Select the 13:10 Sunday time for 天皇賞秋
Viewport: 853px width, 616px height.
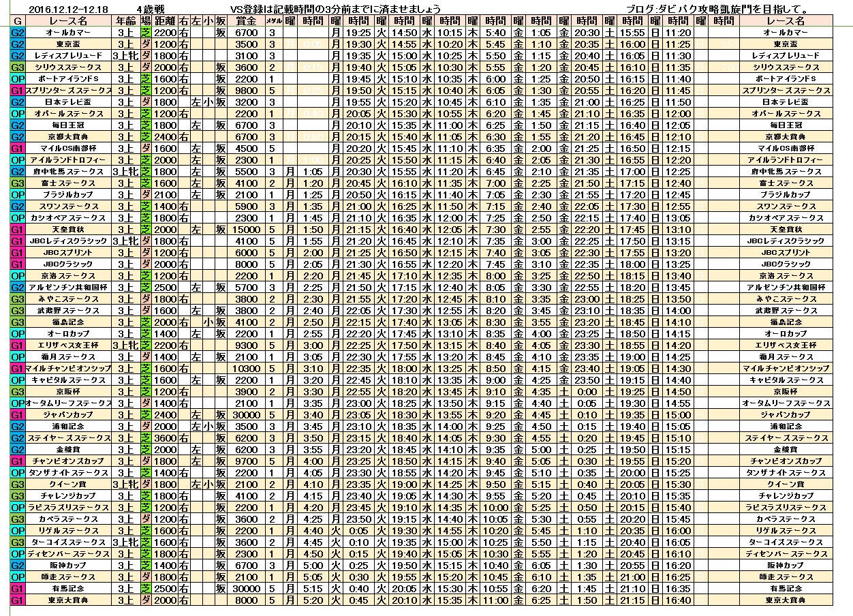pos(677,230)
